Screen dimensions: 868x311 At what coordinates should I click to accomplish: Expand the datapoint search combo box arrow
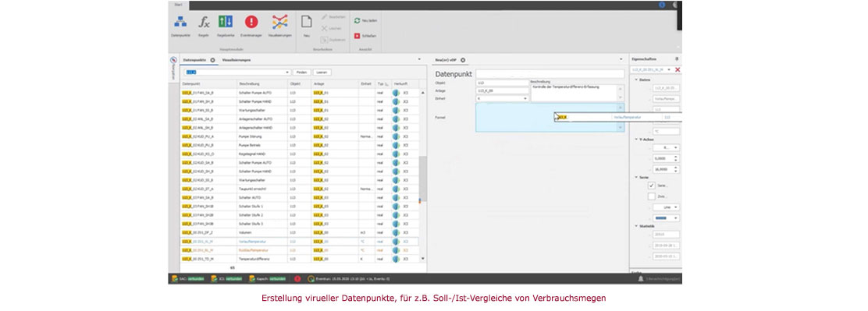pos(287,72)
